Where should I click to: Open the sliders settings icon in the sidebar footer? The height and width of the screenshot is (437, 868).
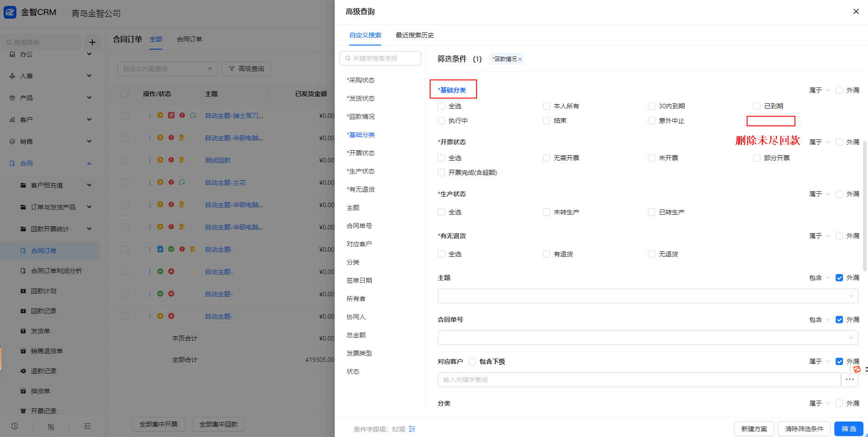51,426
